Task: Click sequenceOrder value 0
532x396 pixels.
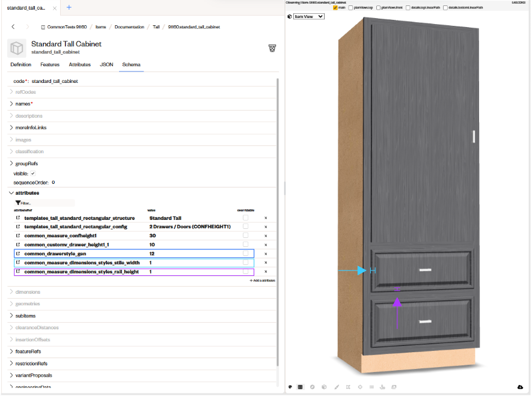Action: pos(54,183)
